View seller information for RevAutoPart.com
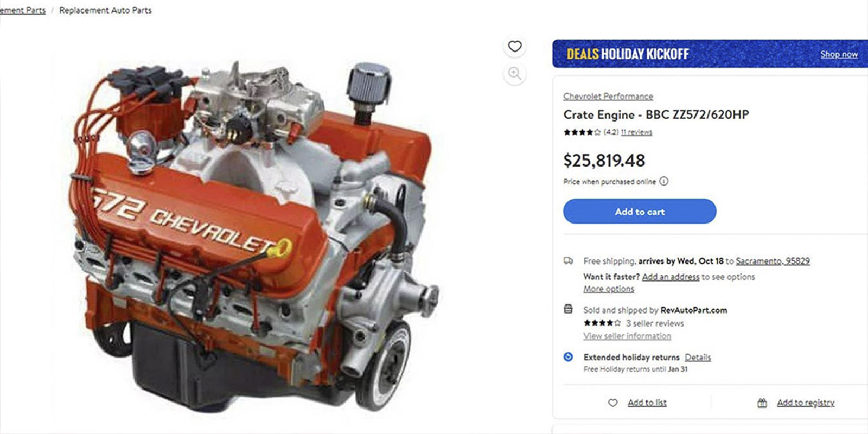Viewport: 868px width, 434px height. tap(627, 336)
